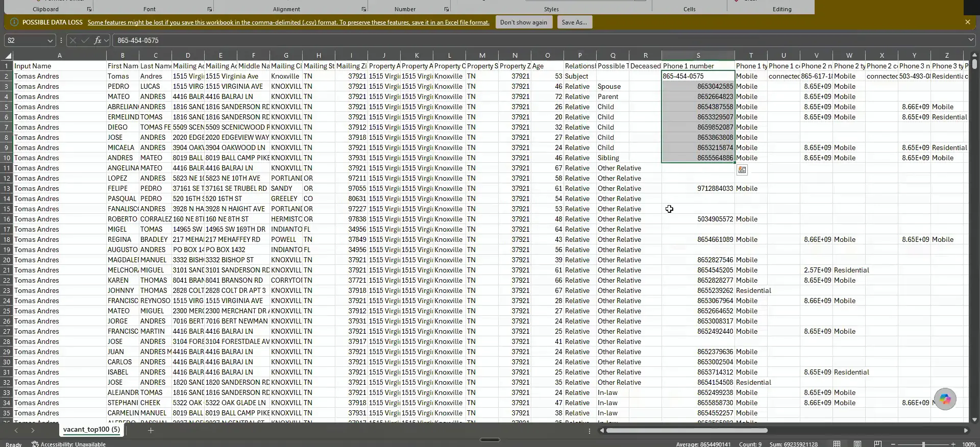The width and height of the screenshot is (980, 447).
Task: Select the vacant_top100 (5) sheet tab
Action: 92,429
